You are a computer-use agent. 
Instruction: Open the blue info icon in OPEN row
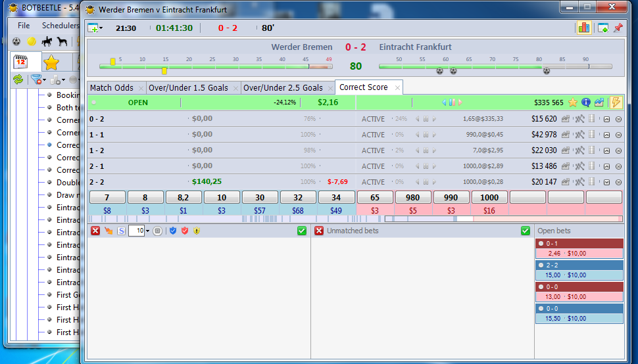585,102
